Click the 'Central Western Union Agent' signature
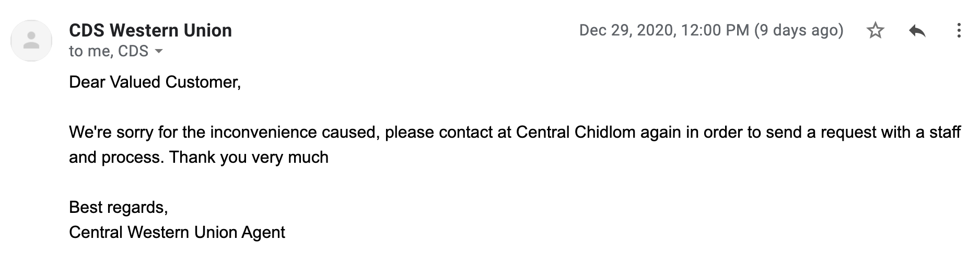 pos(177,232)
